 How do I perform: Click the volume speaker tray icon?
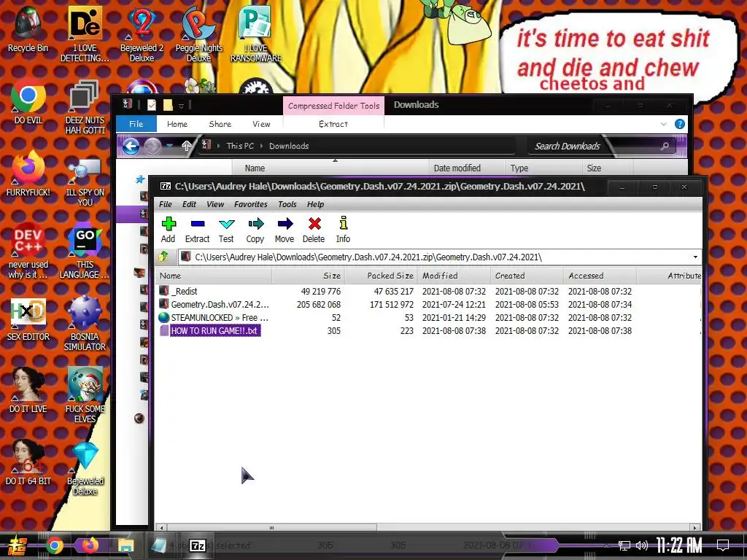(x=642, y=545)
